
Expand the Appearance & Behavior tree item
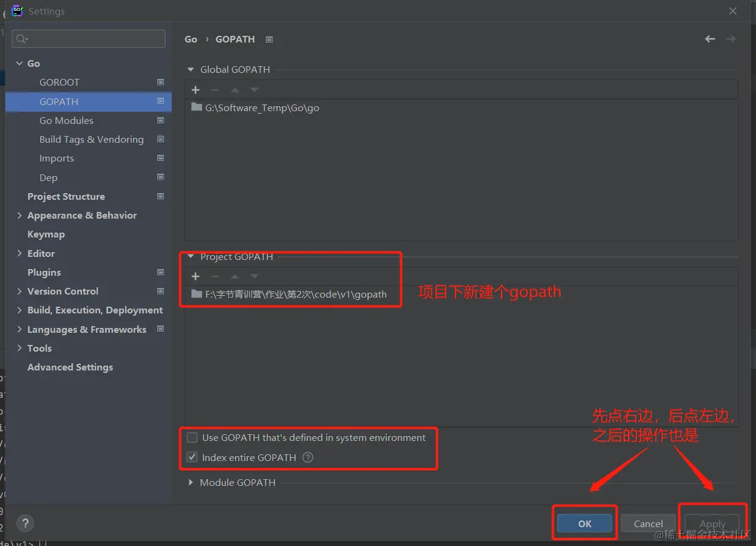point(19,215)
